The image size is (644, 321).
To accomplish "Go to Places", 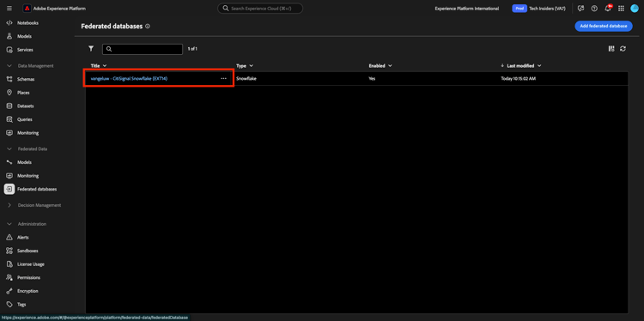I will (x=23, y=93).
